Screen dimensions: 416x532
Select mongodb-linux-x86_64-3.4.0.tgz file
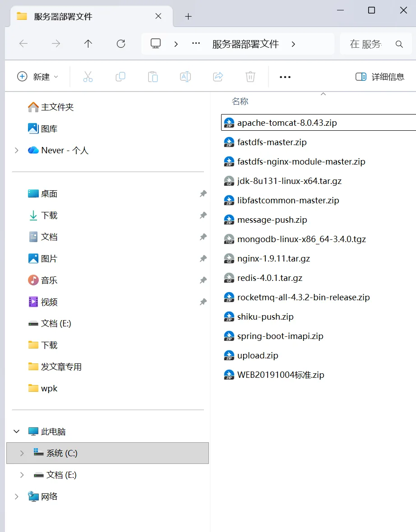point(295,239)
